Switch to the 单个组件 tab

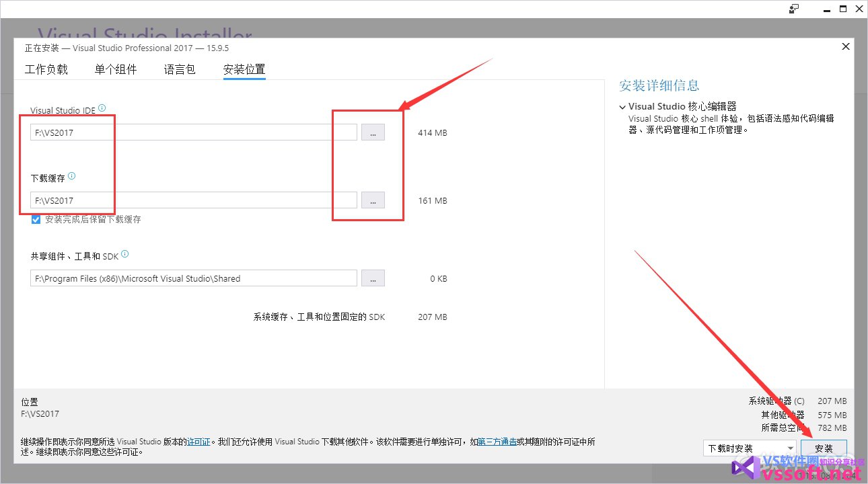[116, 69]
